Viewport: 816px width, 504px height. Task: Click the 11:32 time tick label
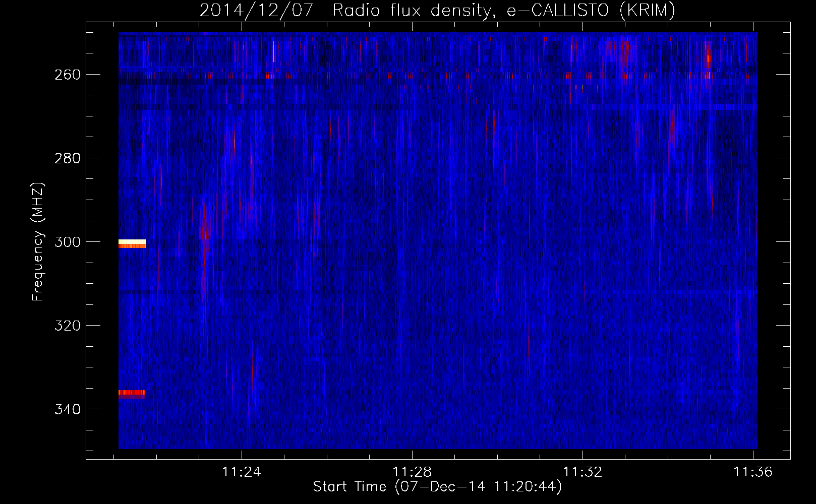[x=583, y=472]
